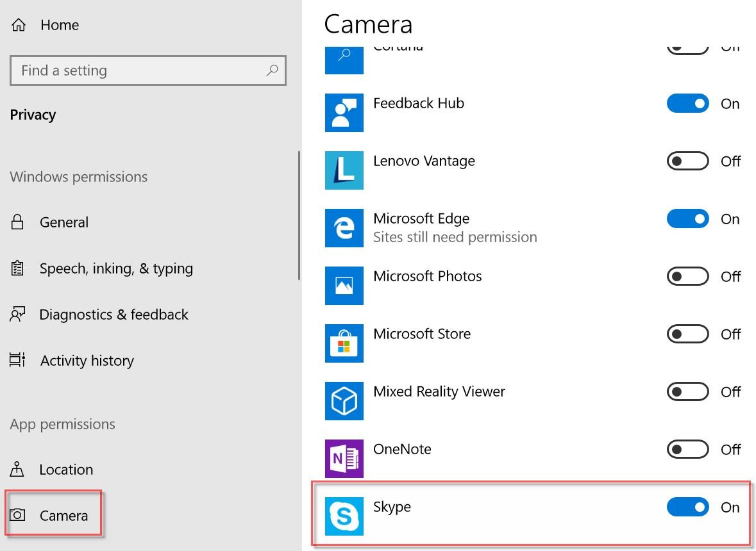Click the Camera page heading
The width and height of the screenshot is (756, 551).
pyautogui.click(x=368, y=24)
